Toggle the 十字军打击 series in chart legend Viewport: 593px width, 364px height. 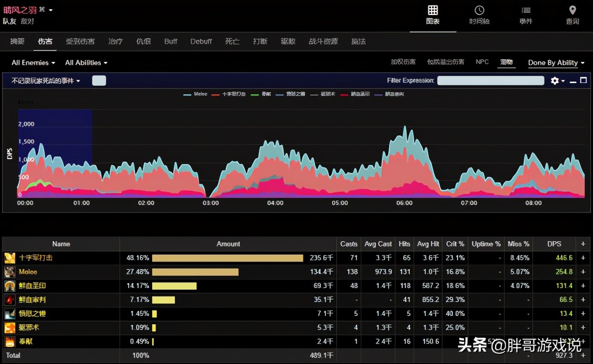229,94
